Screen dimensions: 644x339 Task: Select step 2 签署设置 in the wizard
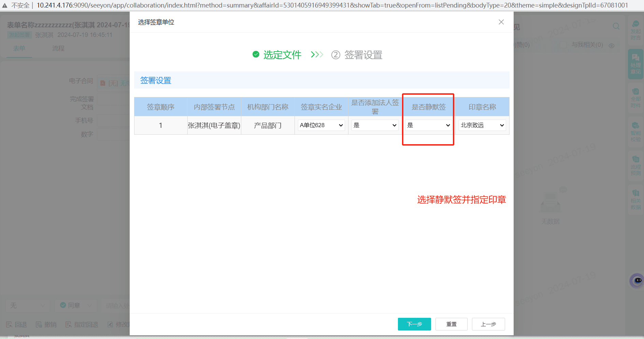(x=357, y=55)
